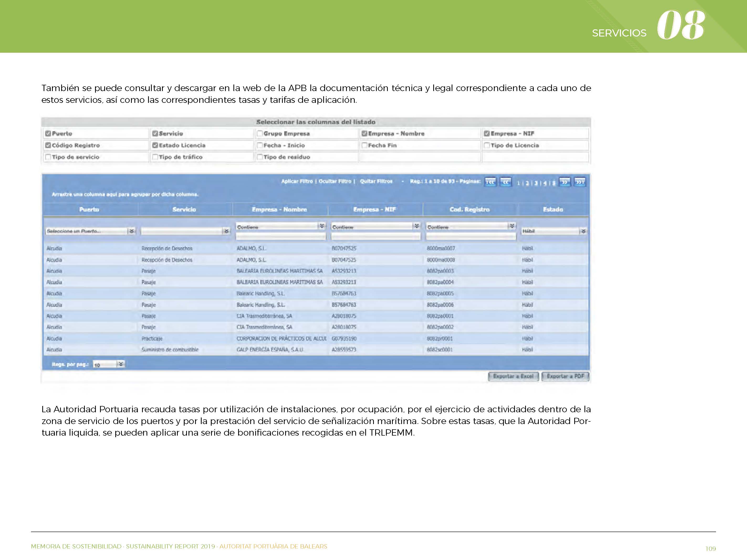Check the Tipo de tráfico checkbox
Viewport: 747px width, 560px height.
(155, 157)
